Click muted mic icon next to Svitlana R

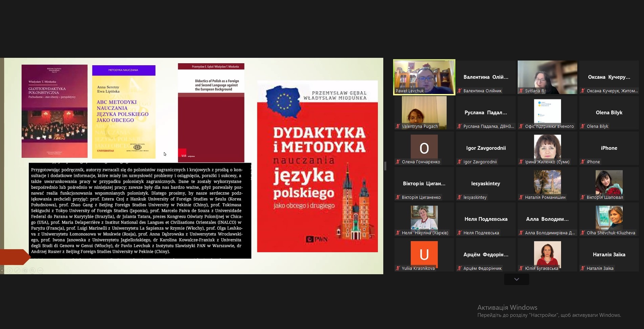click(x=521, y=91)
